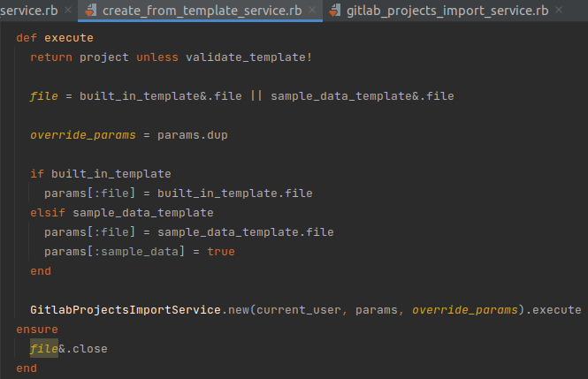Close the partially visible service.rb tab

66,11
